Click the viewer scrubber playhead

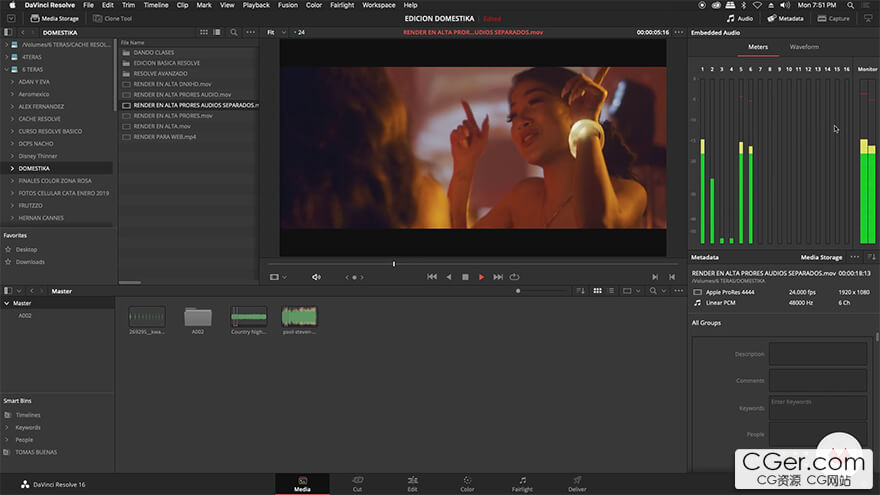[394, 264]
